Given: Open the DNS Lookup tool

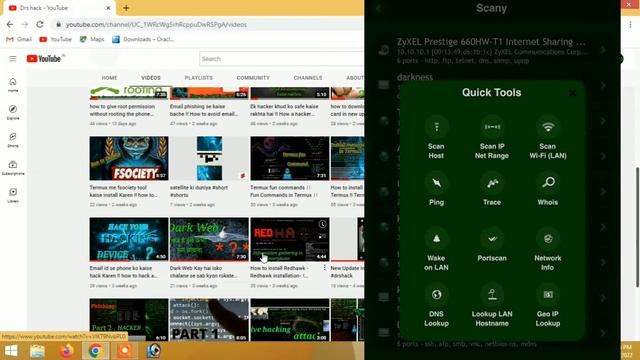Looking at the screenshot, I should click(436, 306).
